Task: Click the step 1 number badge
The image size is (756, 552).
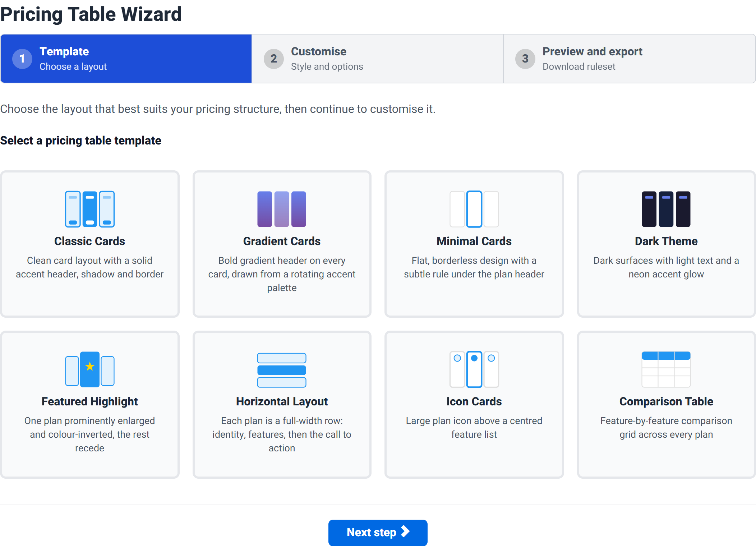Action: pos(22,59)
